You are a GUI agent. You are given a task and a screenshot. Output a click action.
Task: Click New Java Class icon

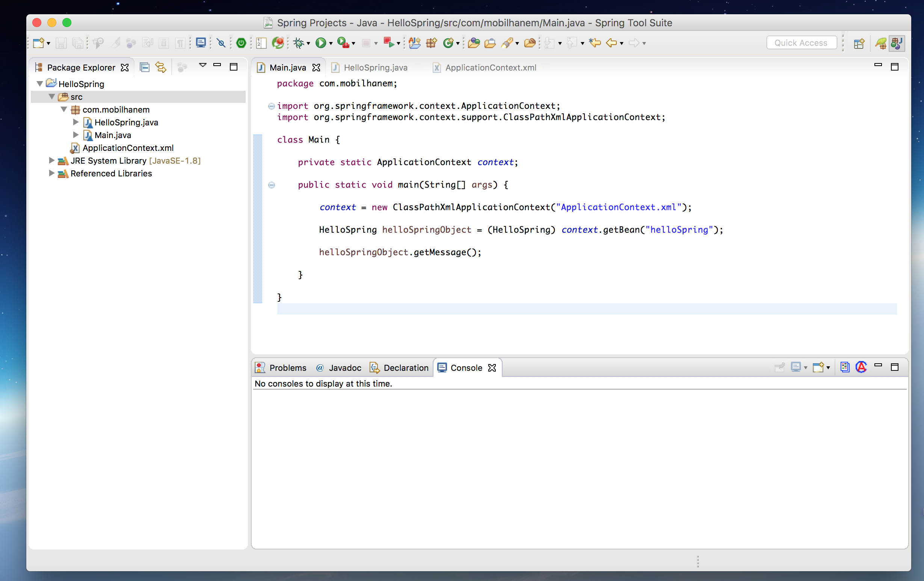click(448, 43)
